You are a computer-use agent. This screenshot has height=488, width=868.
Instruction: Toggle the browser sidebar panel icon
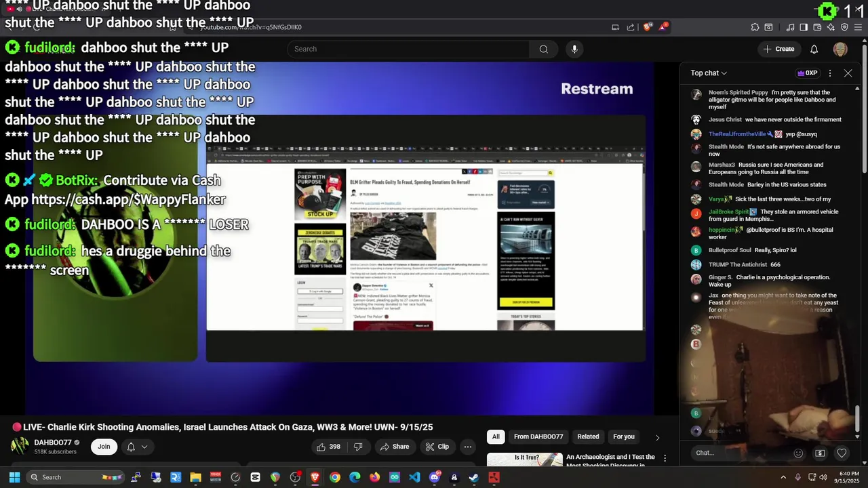804,27
